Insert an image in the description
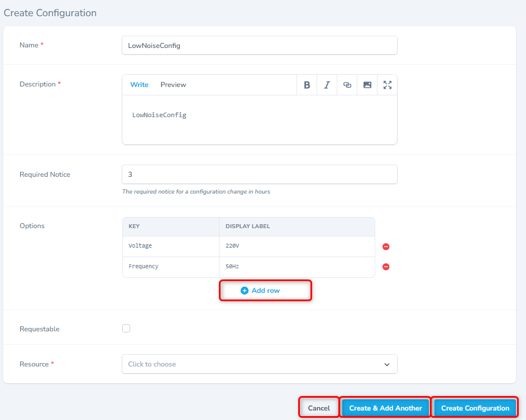Screen dimensions: 526x420 coord(367,85)
